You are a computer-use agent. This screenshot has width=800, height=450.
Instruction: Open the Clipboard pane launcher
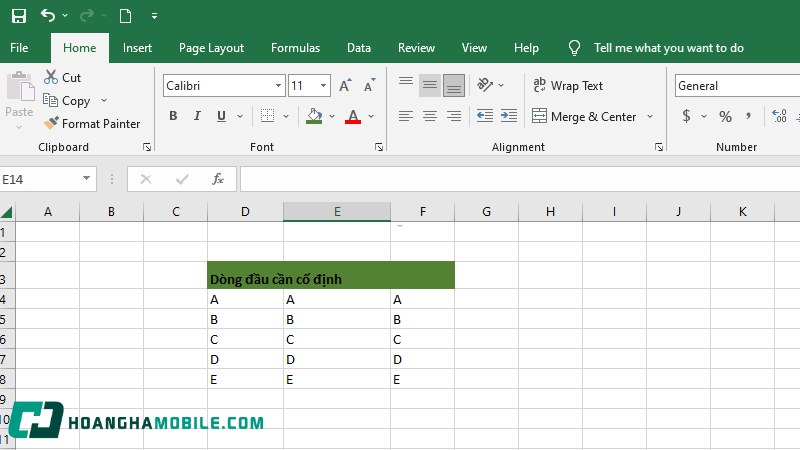pos(147,147)
